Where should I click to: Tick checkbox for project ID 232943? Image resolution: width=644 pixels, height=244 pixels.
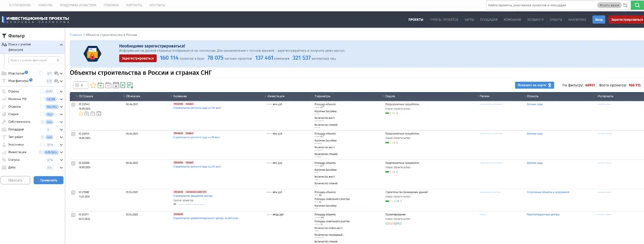click(73, 105)
